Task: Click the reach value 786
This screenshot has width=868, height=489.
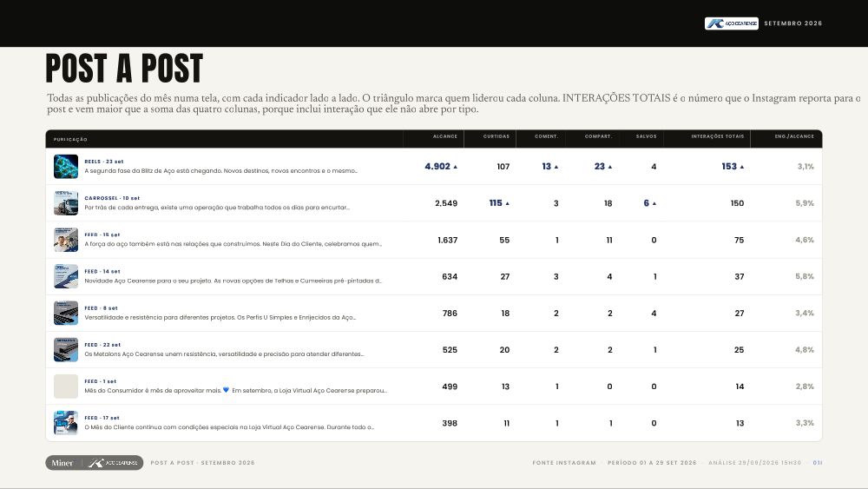Action: [450, 313]
